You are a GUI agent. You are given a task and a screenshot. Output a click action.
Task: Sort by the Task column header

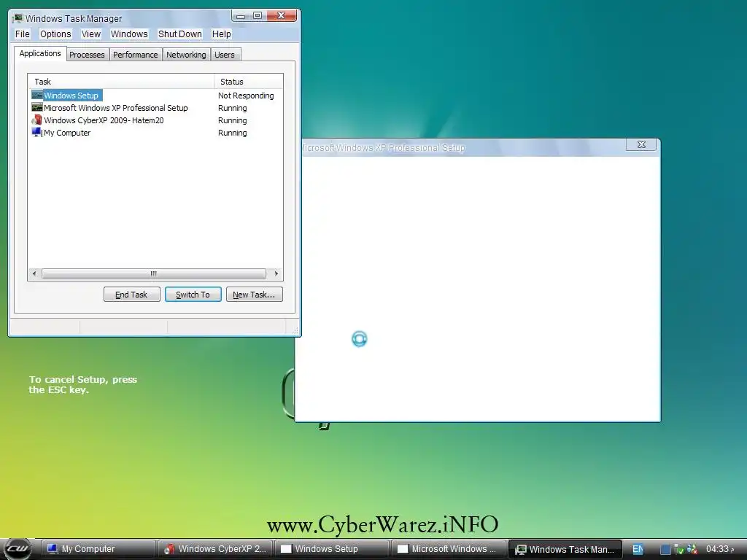tap(121, 82)
